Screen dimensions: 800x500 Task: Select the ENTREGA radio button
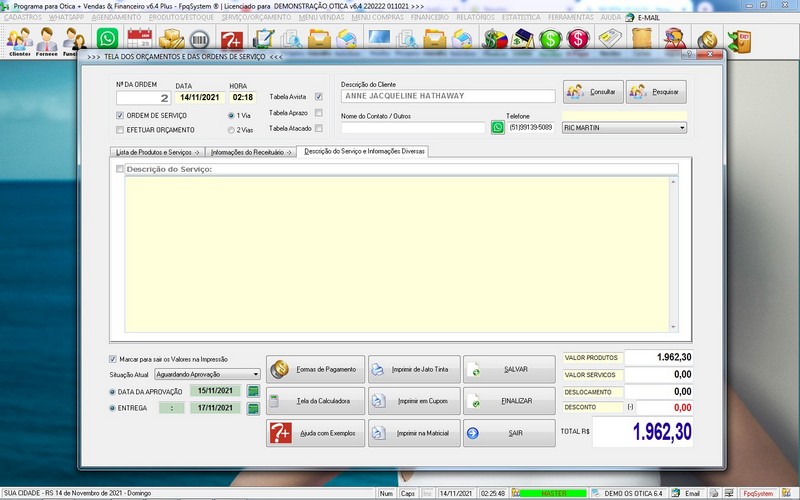coord(112,408)
